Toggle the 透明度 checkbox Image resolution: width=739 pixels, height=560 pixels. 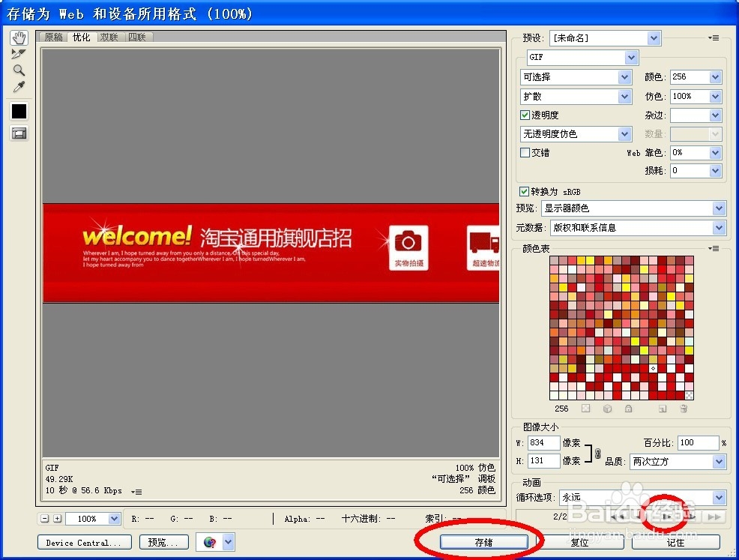(525, 115)
